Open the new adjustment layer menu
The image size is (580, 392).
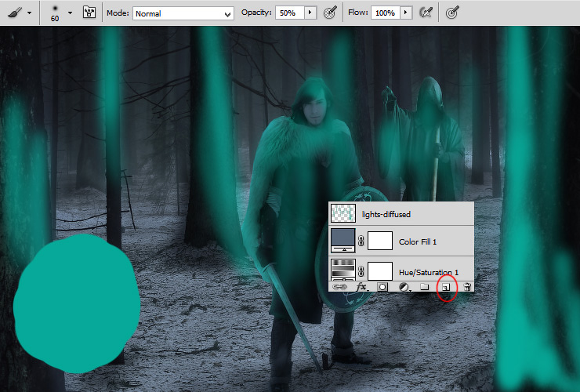coord(404,286)
